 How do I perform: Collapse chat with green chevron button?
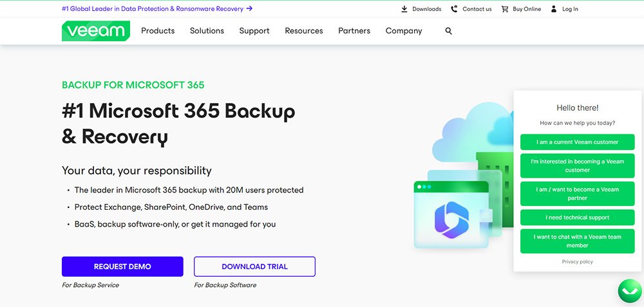630,290
